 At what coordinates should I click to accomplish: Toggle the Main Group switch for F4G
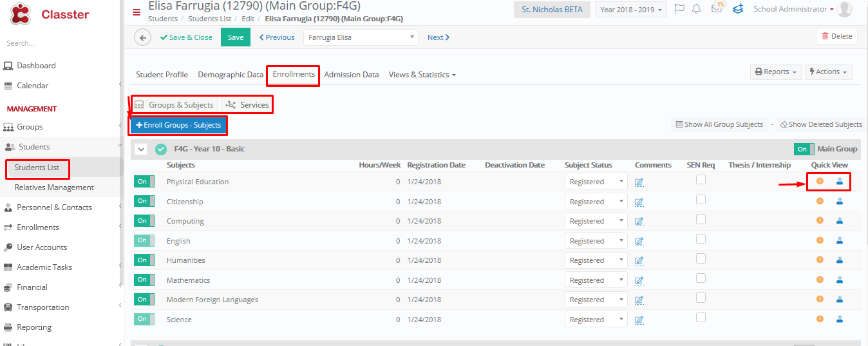tap(804, 149)
